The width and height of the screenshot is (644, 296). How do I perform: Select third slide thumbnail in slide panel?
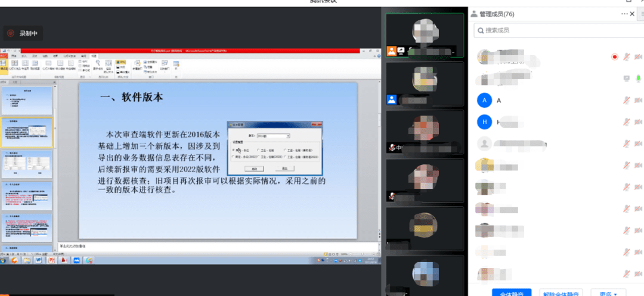point(26,164)
